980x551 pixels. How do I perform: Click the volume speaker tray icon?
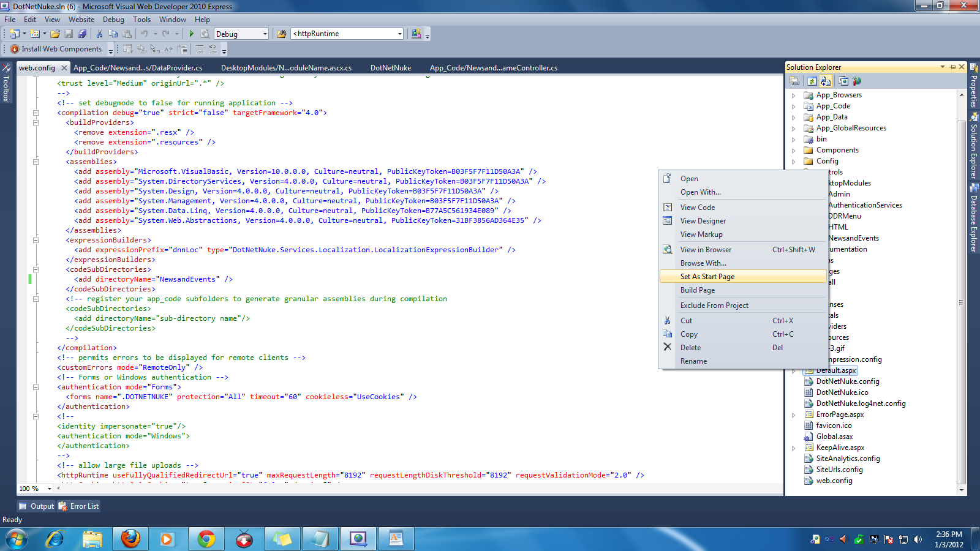tap(918, 539)
